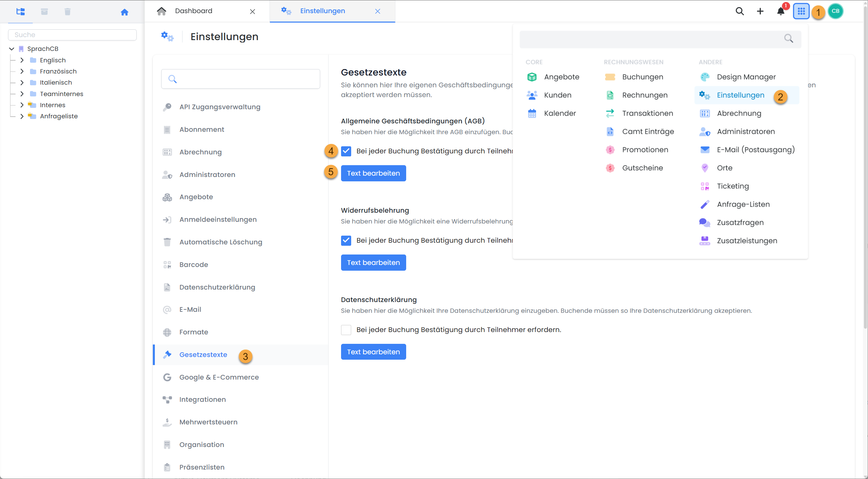The image size is (868, 479).
Task: Select Gesetzestexte in the settings menu
Action: click(x=203, y=355)
